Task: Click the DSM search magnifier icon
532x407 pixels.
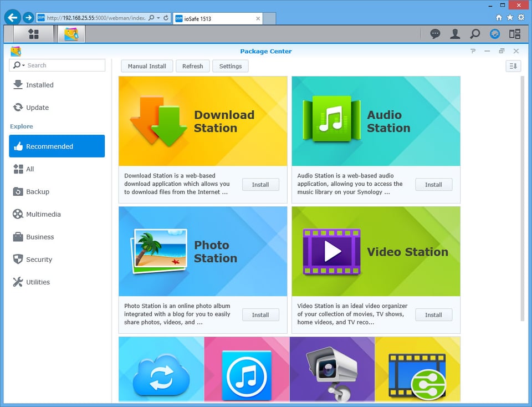Action: [x=475, y=34]
